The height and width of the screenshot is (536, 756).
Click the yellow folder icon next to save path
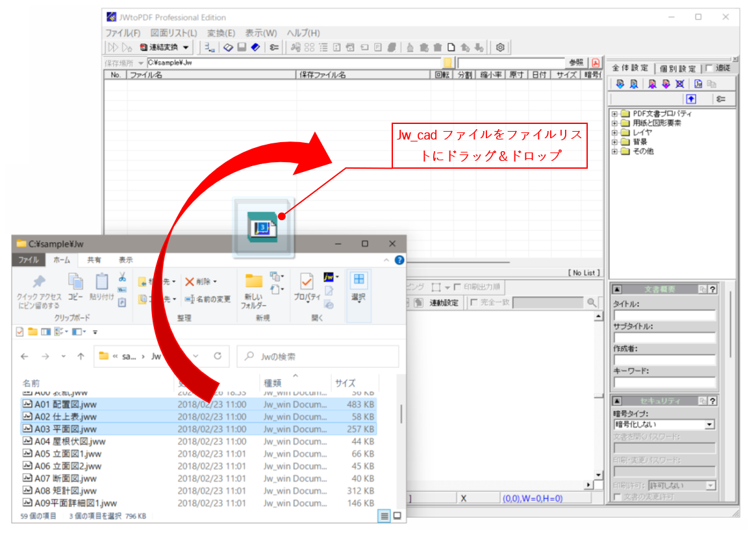pos(448,63)
